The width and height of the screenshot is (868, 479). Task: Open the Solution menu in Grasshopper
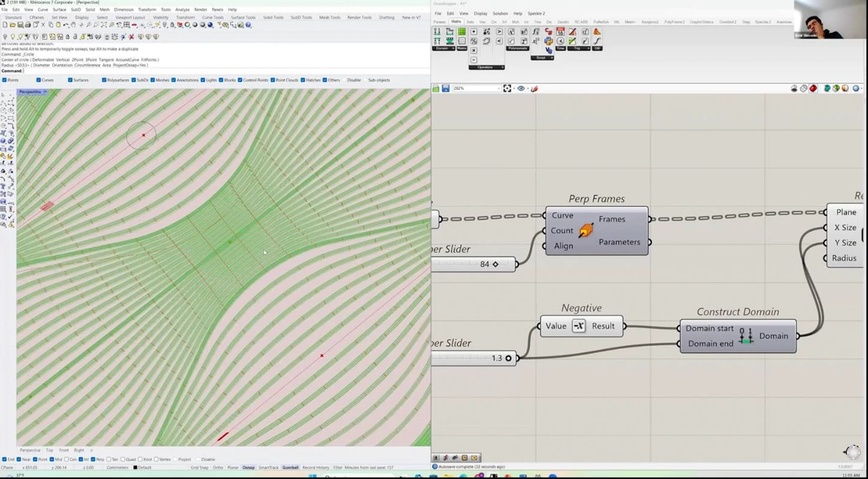tap(500, 14)
